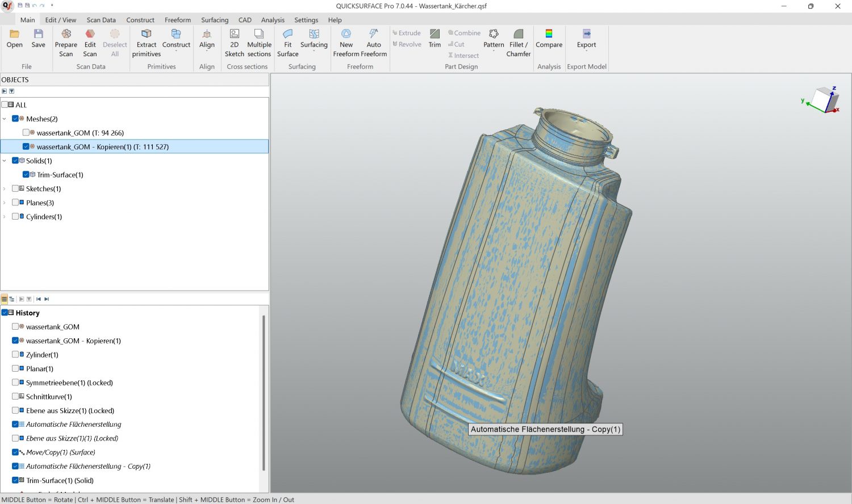The image size is (852, 504).
Task: Select Move/Copy(1) (Surface) history entry
Action: 60,452
